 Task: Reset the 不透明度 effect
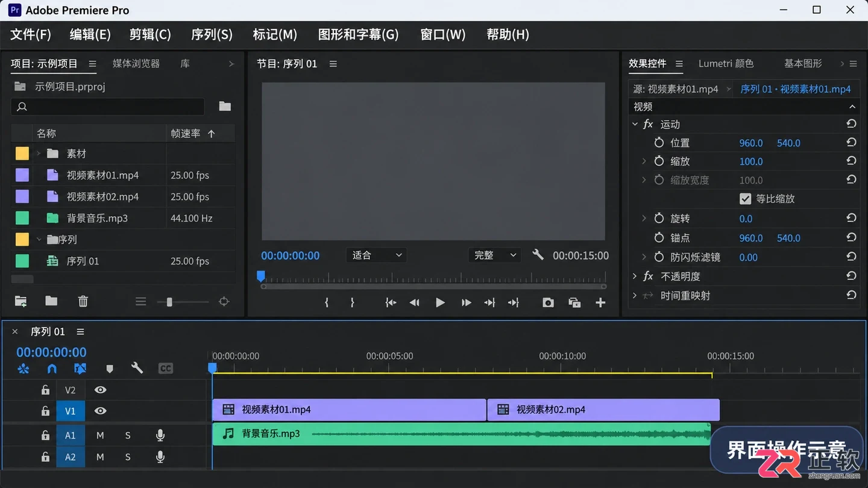pyautogui.click(x=851, y=276)
